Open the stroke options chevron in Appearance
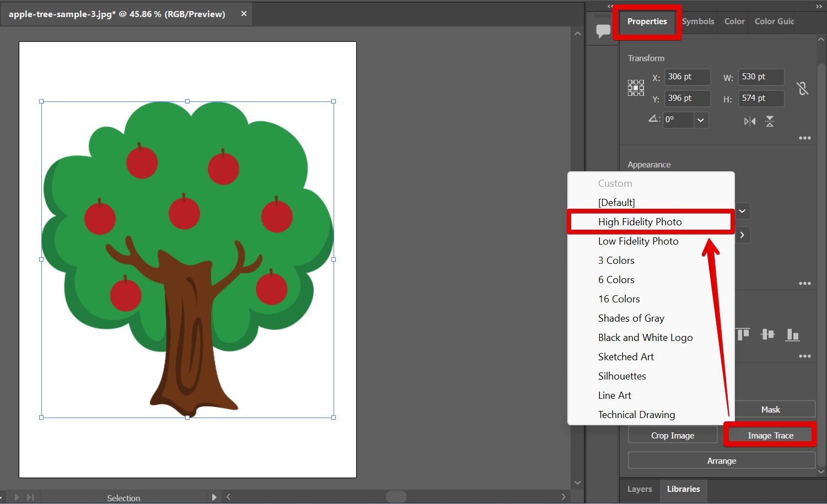 tap(742, 235)
